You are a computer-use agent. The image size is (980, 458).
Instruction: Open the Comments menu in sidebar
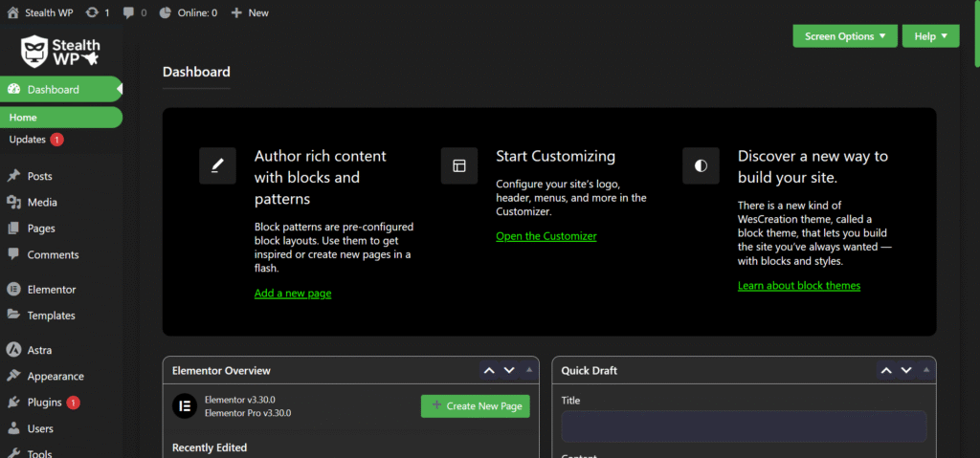pyautogui.click(x=61, y=255)
